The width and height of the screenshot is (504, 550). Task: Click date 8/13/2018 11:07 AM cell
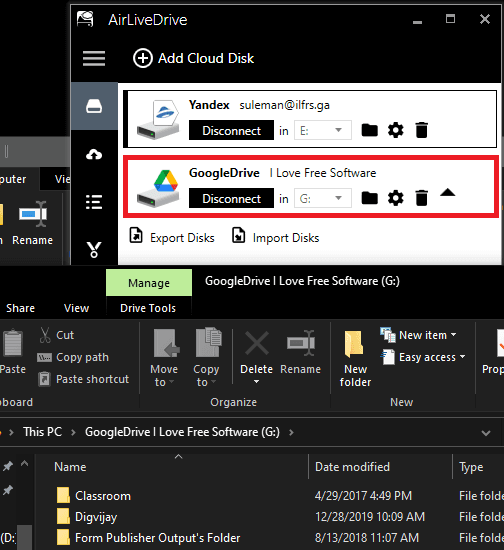point(367,538)
